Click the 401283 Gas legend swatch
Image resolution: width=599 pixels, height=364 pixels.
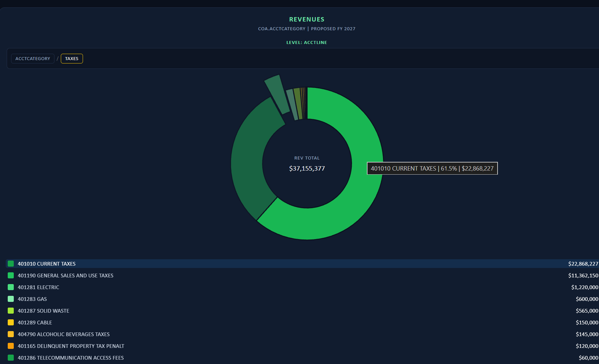(x=11, y=299)
